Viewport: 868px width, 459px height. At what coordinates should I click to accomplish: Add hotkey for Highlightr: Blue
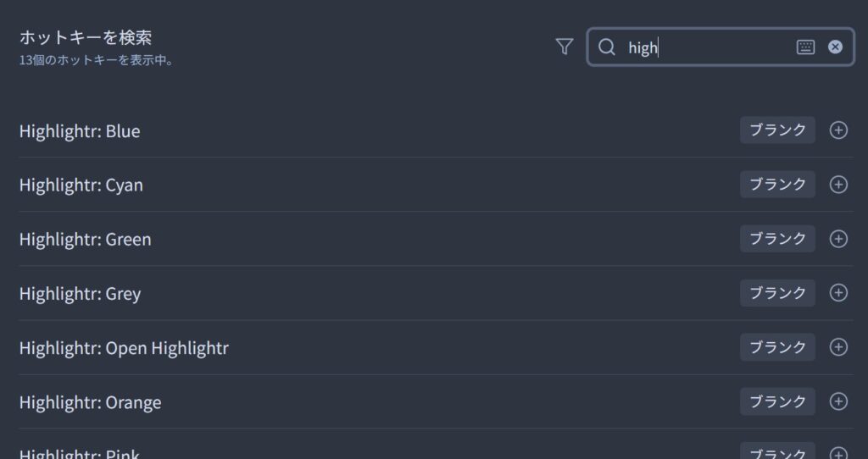(x=838, y=130)
